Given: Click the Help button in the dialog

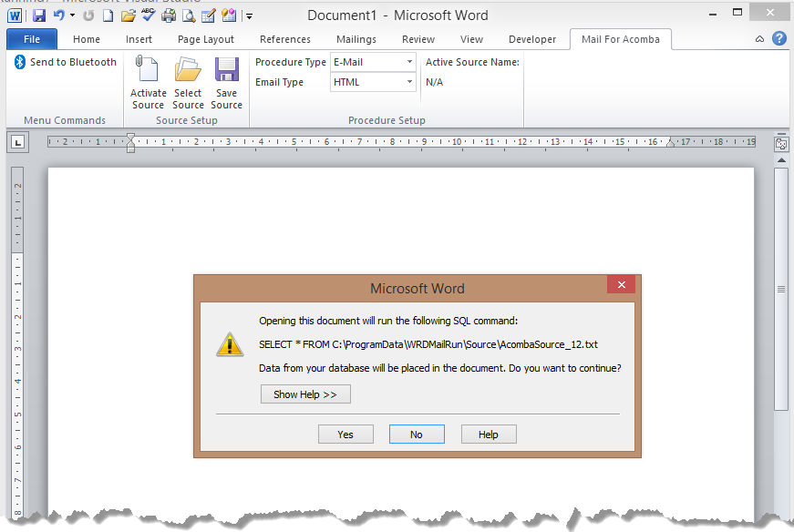Looking at the screenshot, I should [x=489, y=435].
